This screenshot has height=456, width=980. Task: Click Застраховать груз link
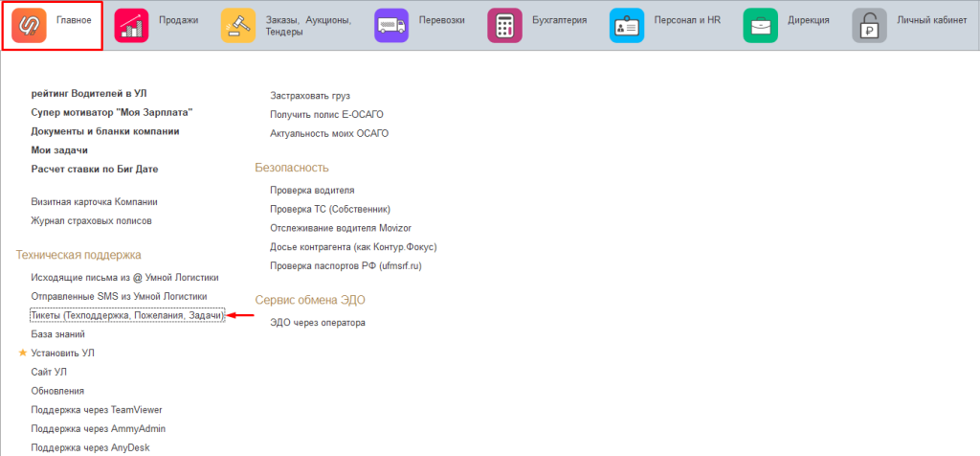tap(310, 96)
